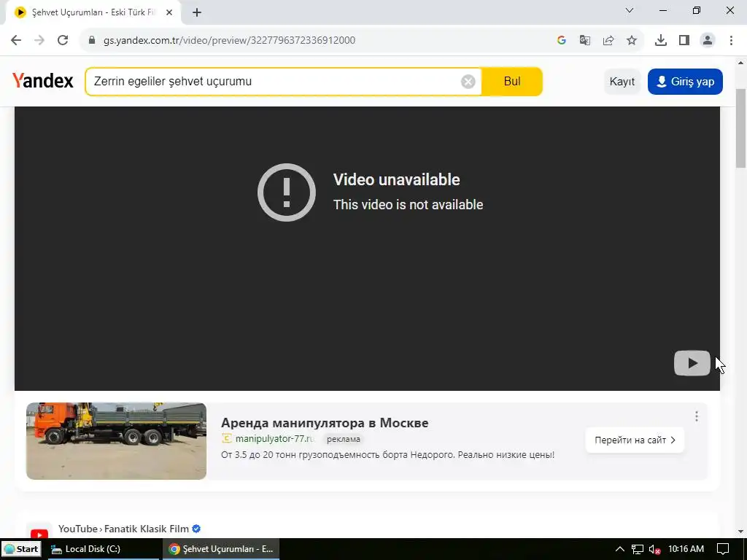This screenshot has width=747, height=560.
Task: Switch to Local Disk (C:) taskbar window
Action: (104, 549)
